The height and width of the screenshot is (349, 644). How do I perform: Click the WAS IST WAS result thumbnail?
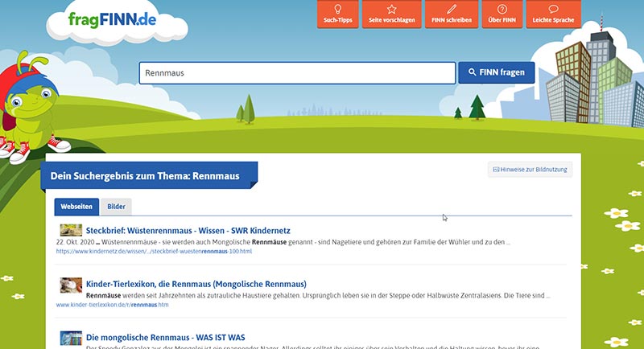[71, 339]
